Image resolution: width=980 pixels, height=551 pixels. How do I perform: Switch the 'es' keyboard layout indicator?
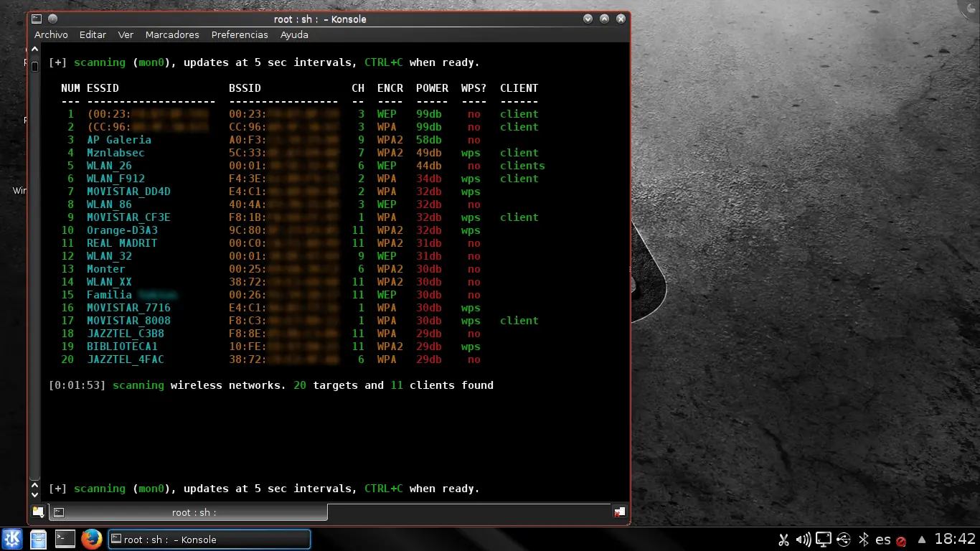click(x=883, y=540)
